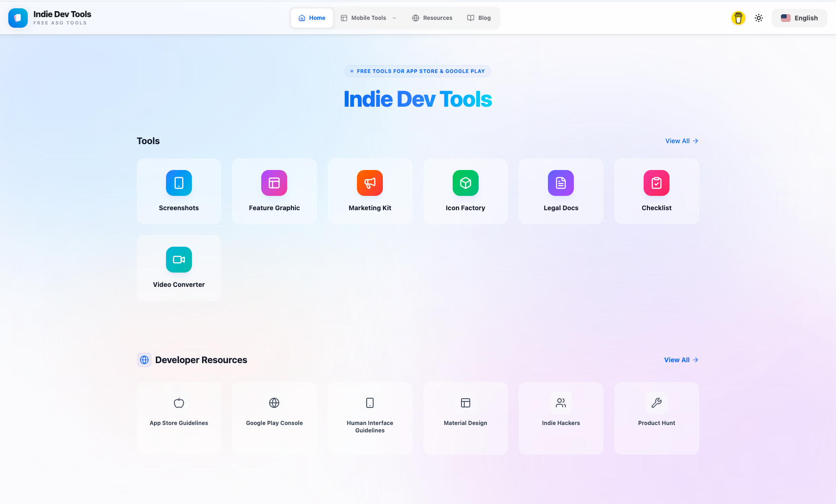Open the Marketing Kit tool
The height and width of the screenshot is (504, 836).
[x=369, y=191]
